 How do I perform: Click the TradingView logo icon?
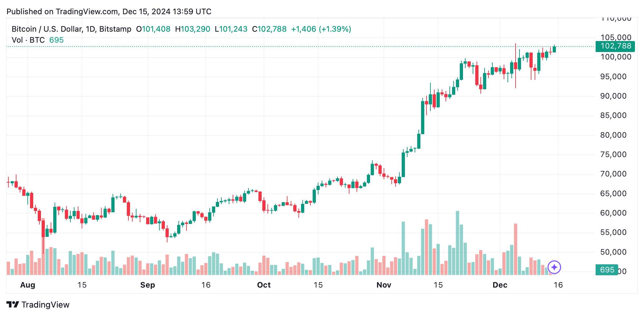pos(13,304)
